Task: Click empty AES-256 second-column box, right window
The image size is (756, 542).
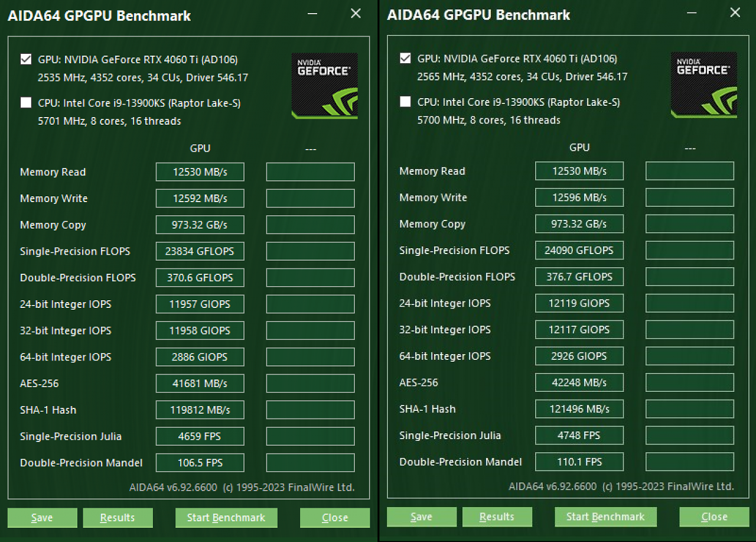Action: 690,382
